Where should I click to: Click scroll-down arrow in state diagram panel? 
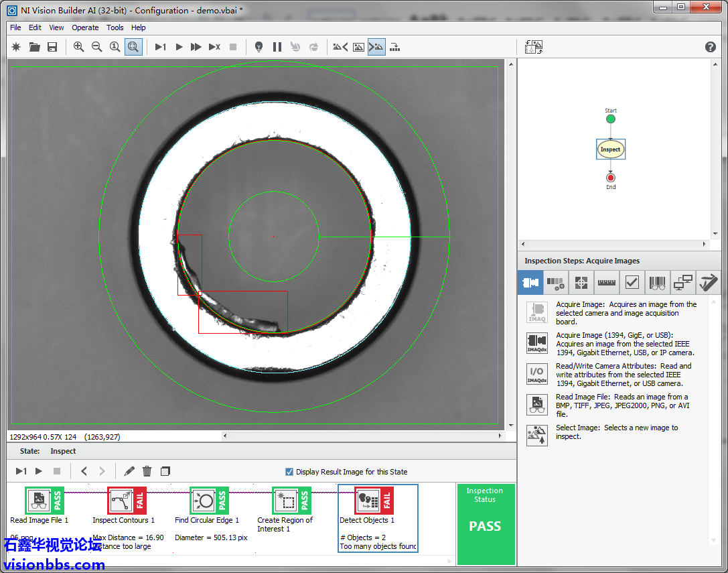tap(716, 234)
